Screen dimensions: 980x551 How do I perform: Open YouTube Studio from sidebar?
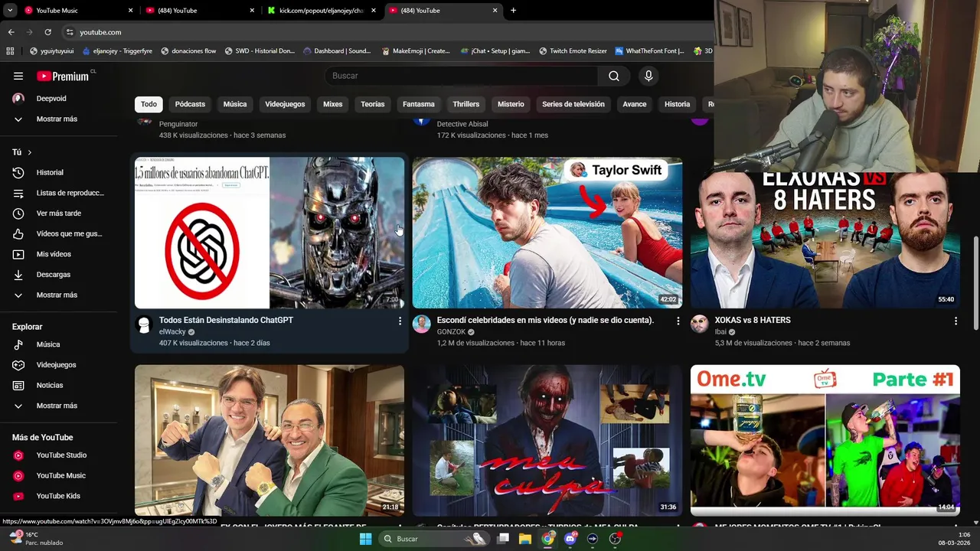(60, 455)
